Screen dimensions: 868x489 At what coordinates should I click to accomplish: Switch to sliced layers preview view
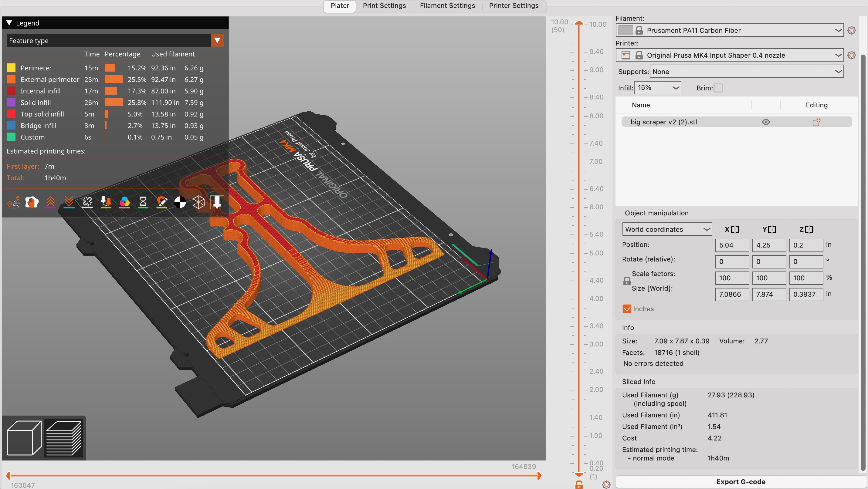coord(64,438)
